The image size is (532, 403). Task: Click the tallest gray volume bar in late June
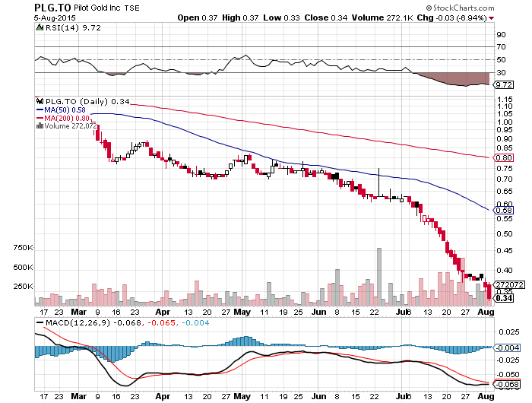(x=379, y=277)
